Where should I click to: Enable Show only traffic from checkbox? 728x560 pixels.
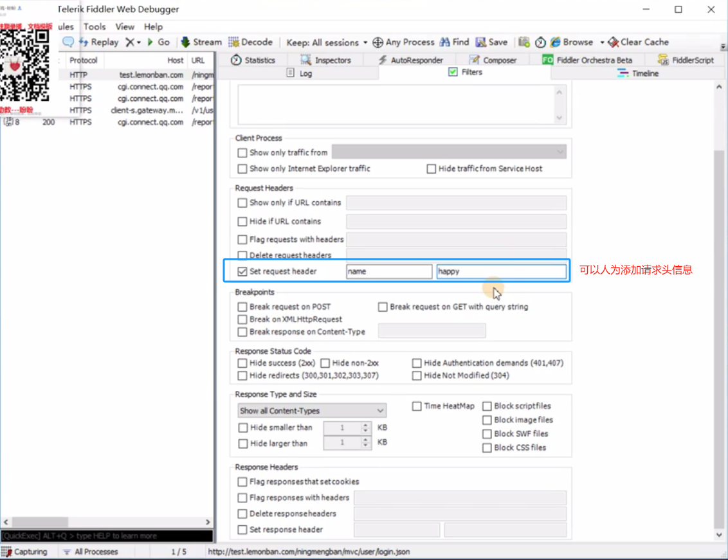pyautogui.click(x=242, y=153)
